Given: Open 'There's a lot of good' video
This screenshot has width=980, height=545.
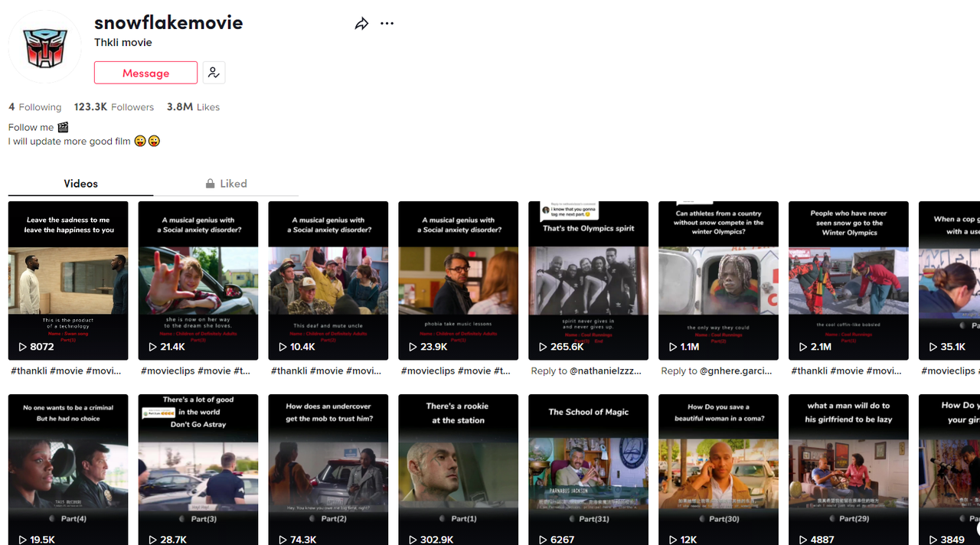Looking at the screenshot, I should click(x=198, y=469).
